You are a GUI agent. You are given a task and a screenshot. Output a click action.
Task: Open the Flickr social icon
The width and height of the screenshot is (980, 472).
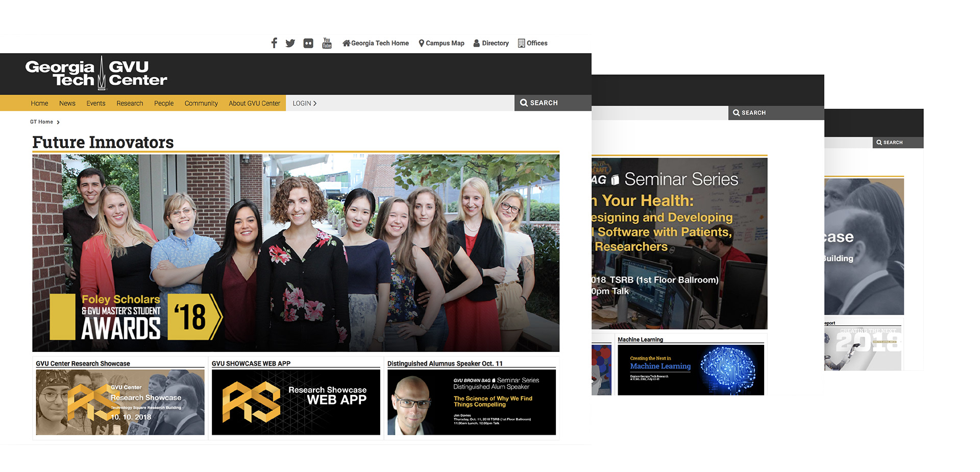[x=308, y=43]
